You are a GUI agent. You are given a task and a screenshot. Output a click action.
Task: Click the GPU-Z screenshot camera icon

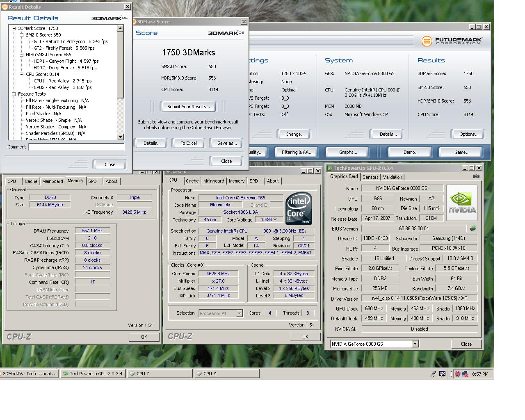(476, 176)
